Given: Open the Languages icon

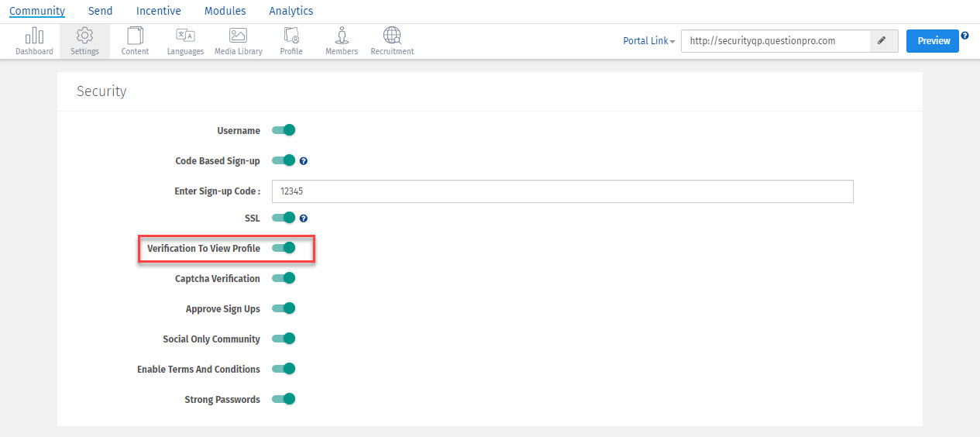Looking at the screenshot, I should tap(185, 41).
